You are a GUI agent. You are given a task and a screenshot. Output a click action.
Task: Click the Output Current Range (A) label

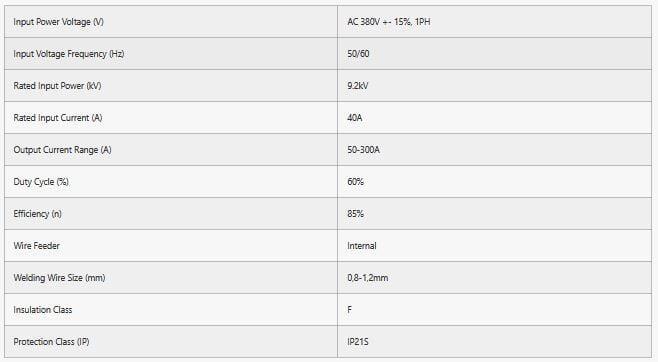point(62,150)
